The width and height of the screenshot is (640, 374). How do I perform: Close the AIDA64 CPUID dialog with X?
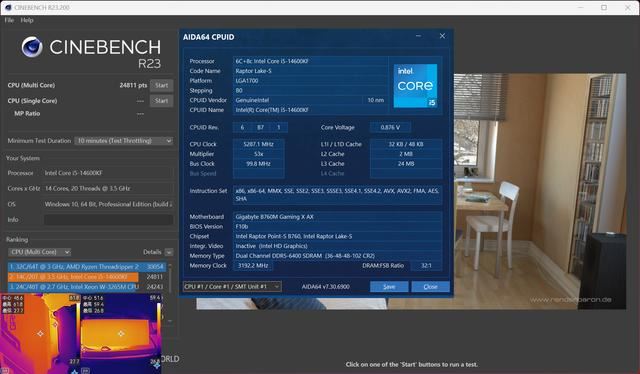point(442,36)
